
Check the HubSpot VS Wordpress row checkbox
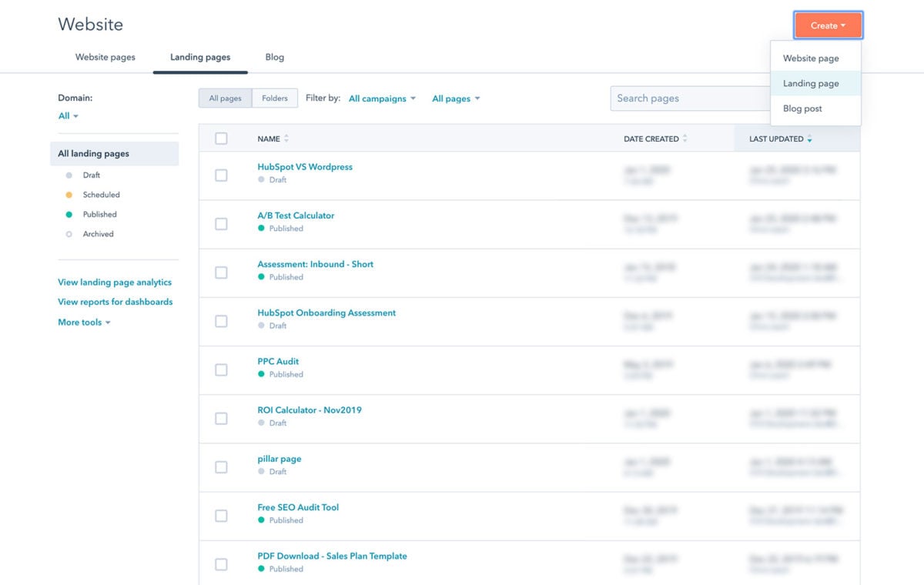point(221,175)
